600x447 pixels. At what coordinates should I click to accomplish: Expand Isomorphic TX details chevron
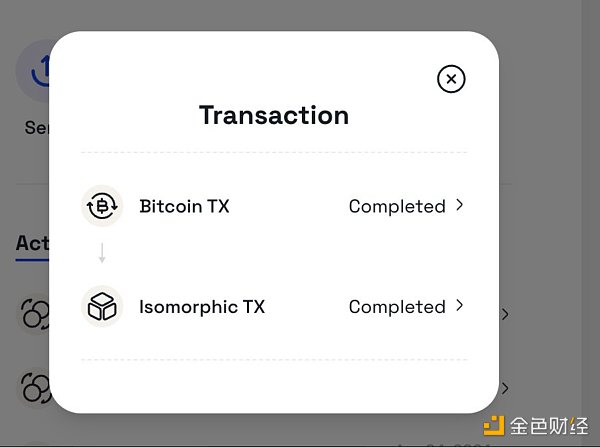[x=460, y=305]
